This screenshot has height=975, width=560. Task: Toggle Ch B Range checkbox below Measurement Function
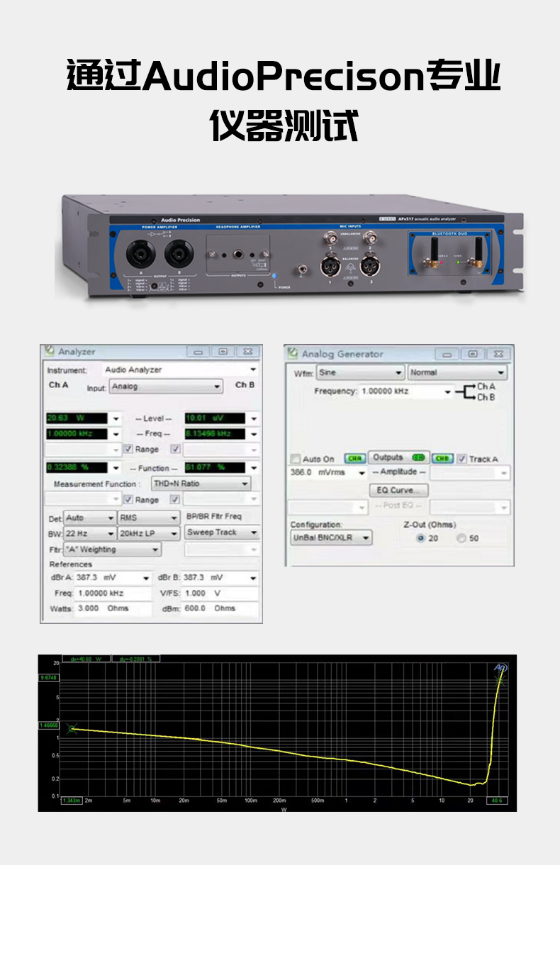coord(174,500)
